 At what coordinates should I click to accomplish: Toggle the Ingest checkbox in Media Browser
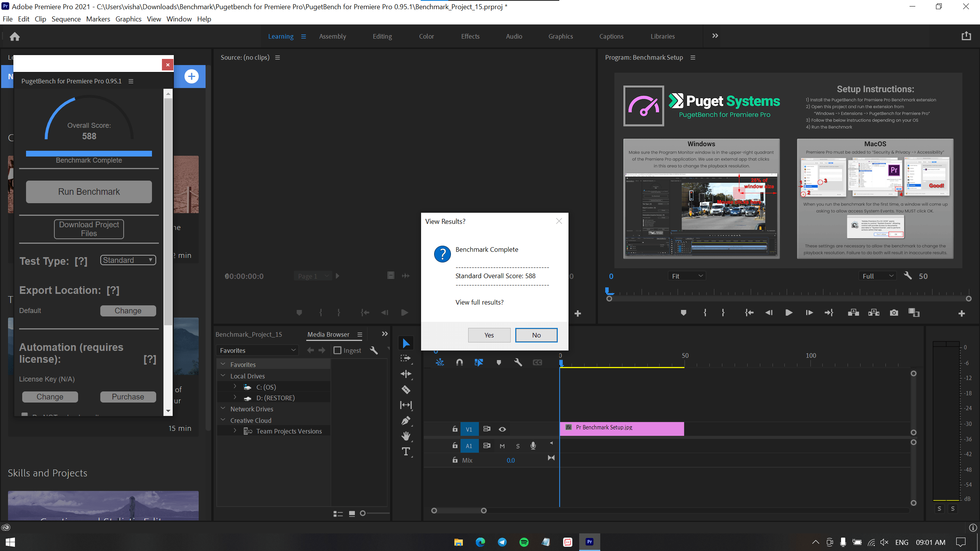pyautogui.click(x=337, y=350)
